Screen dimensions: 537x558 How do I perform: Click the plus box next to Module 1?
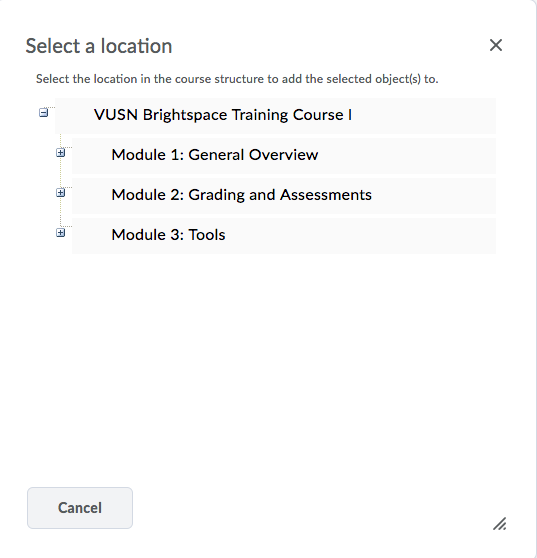61,153
